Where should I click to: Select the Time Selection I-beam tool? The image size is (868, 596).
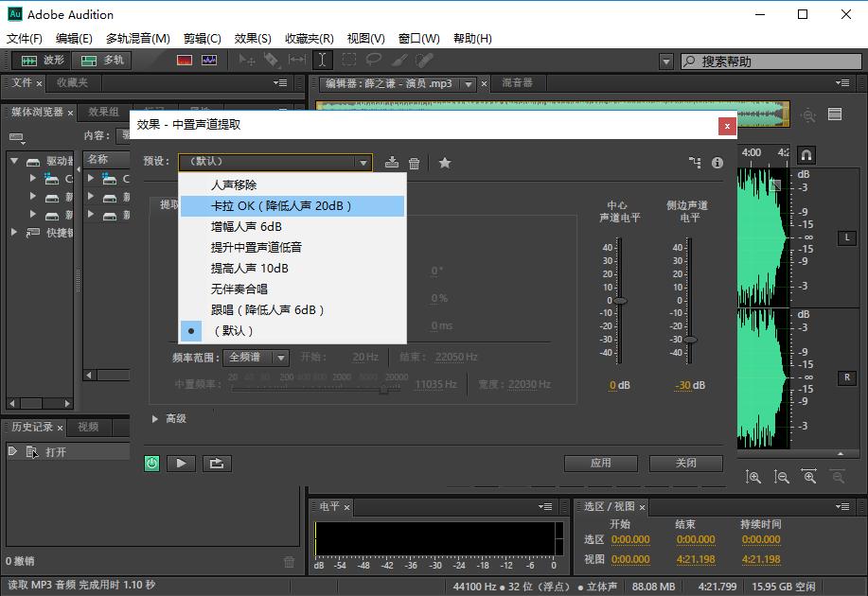point(321,60)
